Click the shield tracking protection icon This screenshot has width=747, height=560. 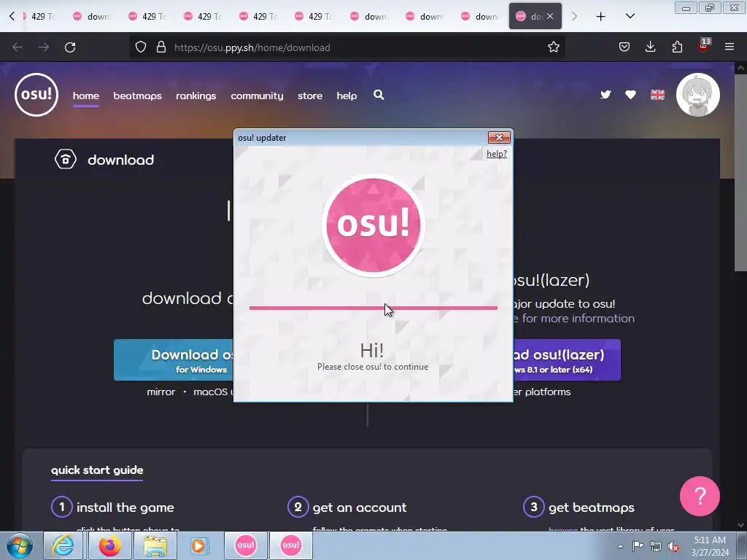[141, 47]
